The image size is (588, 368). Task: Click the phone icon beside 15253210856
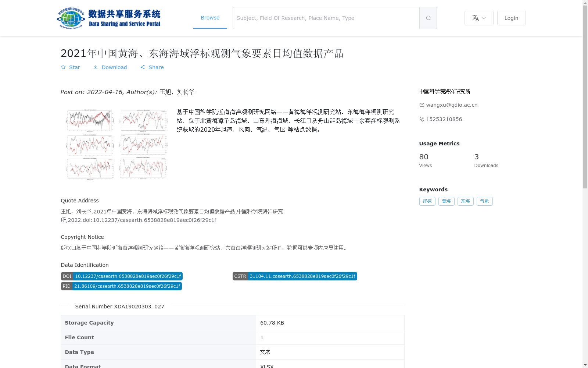422,119
